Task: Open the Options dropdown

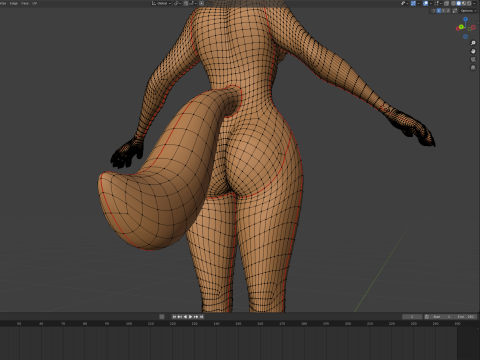Action: [468, 11]
